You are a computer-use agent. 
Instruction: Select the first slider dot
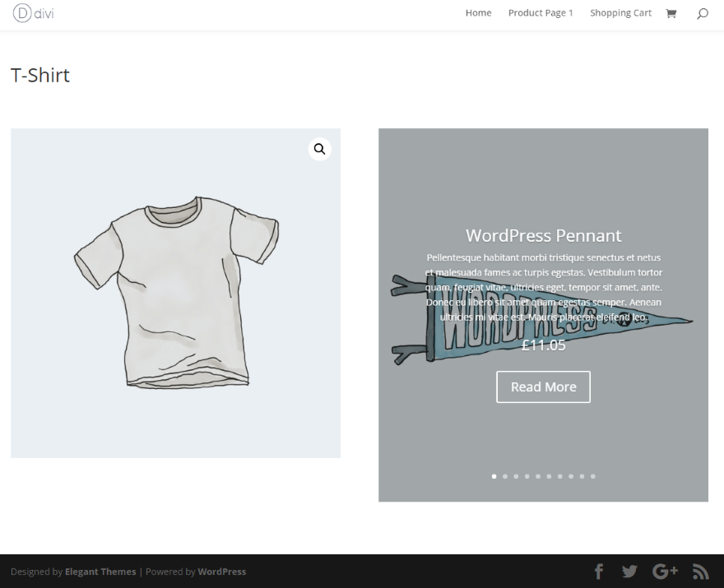tap(494, 476)
